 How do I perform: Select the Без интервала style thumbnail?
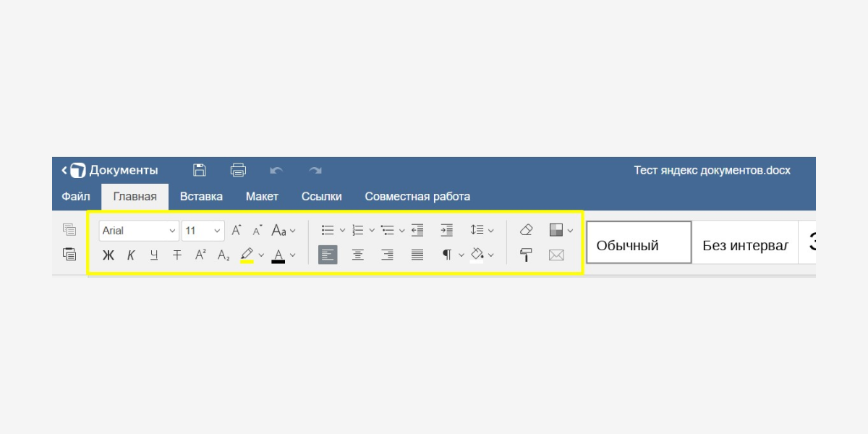(x=744, y=245)
